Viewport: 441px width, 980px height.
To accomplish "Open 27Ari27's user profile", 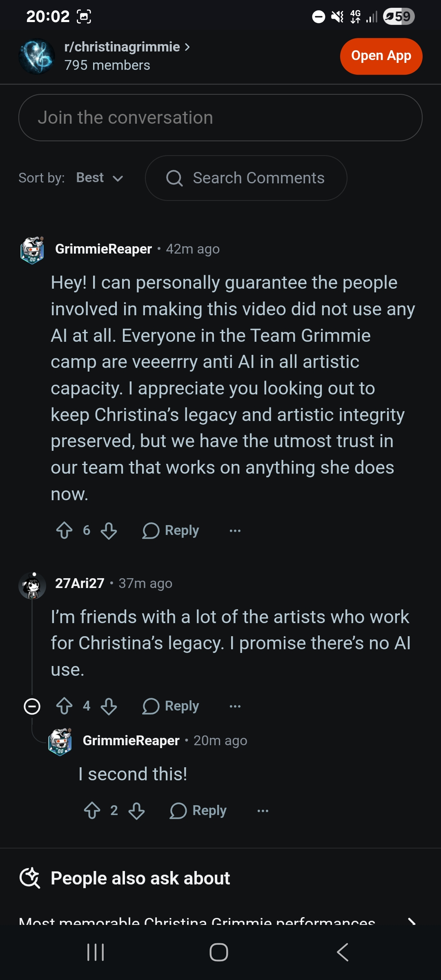I will (x=80, y=583).
